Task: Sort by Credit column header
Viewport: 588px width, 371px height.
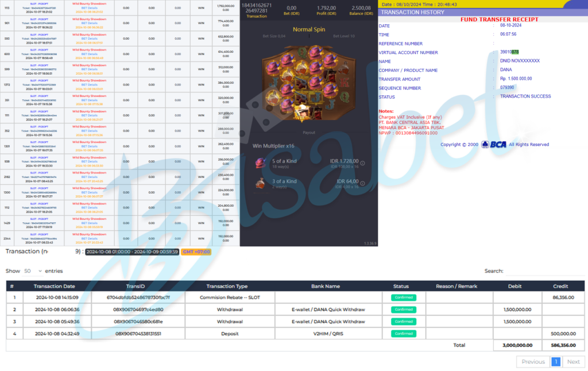Action: coord(560,286)
